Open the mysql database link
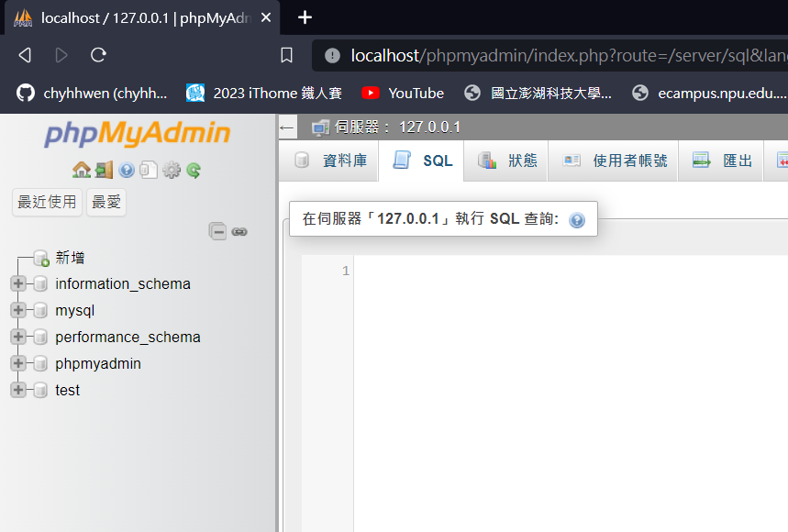The width and height of the screenshot is (788, 532). click(75, 310)
